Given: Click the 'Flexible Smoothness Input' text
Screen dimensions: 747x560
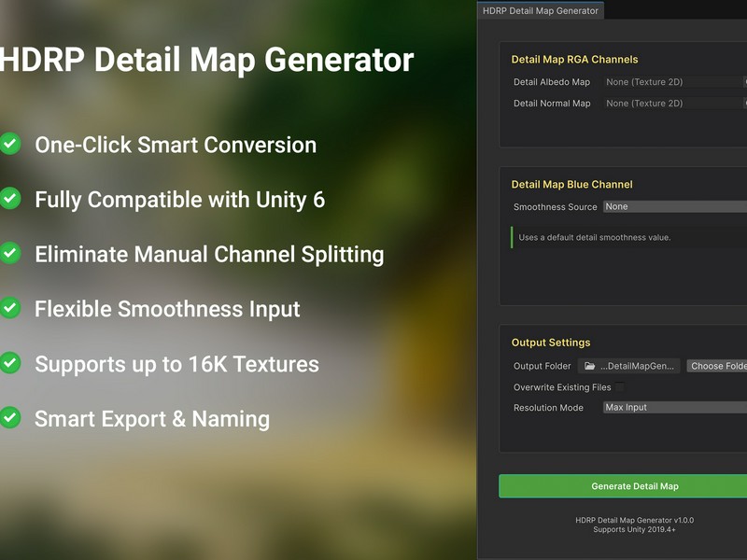Looking at the screenshot, I should point(167,309).
